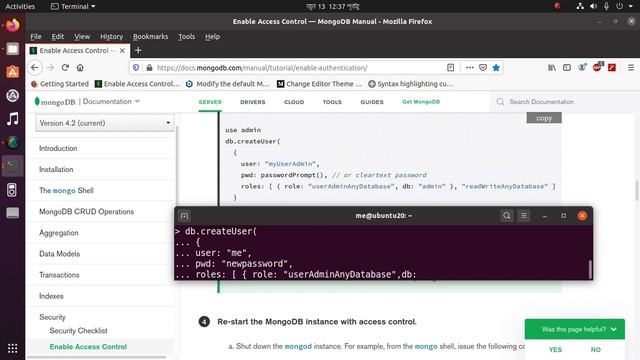640x360 pixels.
Task: Save page to Pocket
Action: tap(483, 68)
